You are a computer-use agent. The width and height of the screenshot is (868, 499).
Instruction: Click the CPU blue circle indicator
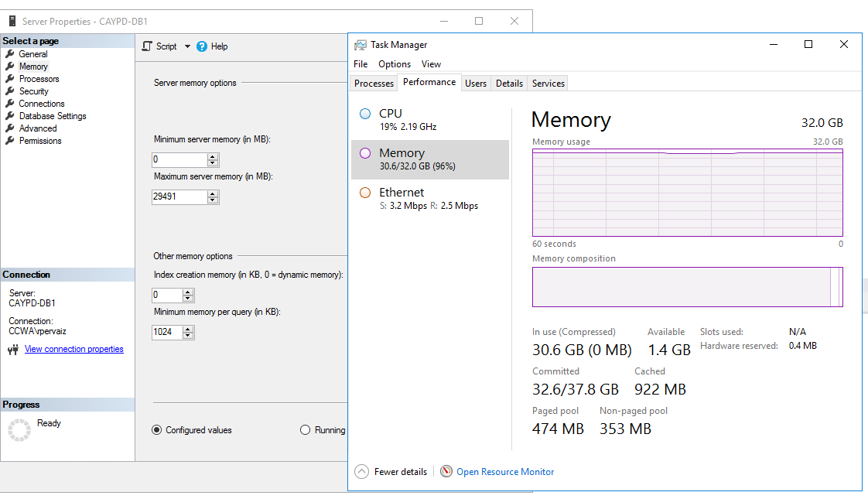tap(365, 114)
